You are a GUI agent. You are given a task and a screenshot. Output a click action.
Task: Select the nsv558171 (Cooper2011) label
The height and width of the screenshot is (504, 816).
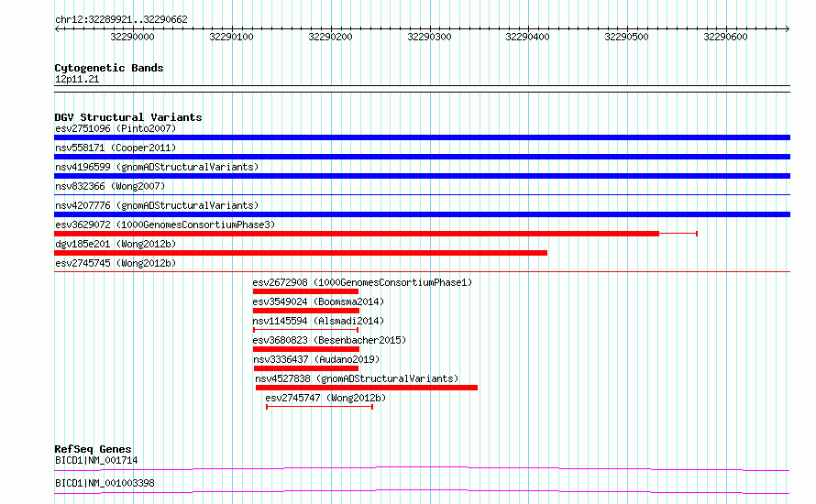coord(116,148)
